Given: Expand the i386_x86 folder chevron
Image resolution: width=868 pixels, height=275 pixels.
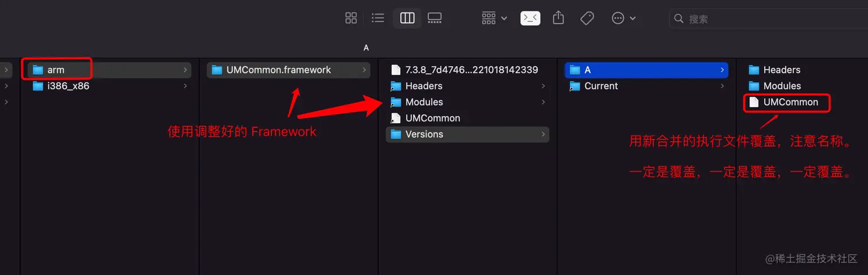Looking at the screenshot, I should click(185, 86).
